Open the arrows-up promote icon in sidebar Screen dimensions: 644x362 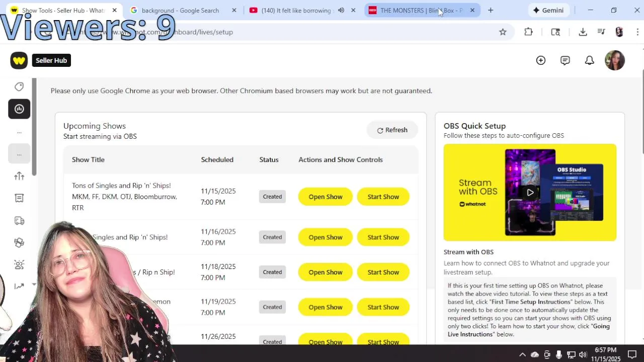tap(19, 176)
